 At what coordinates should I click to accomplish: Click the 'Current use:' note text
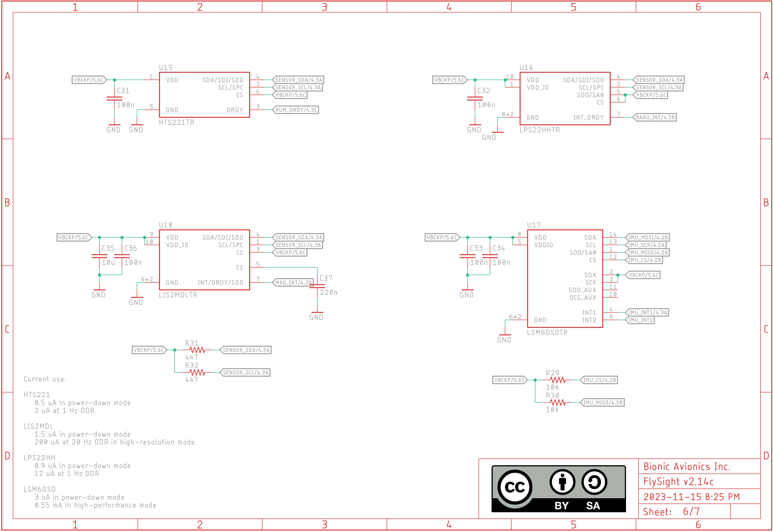45,379
